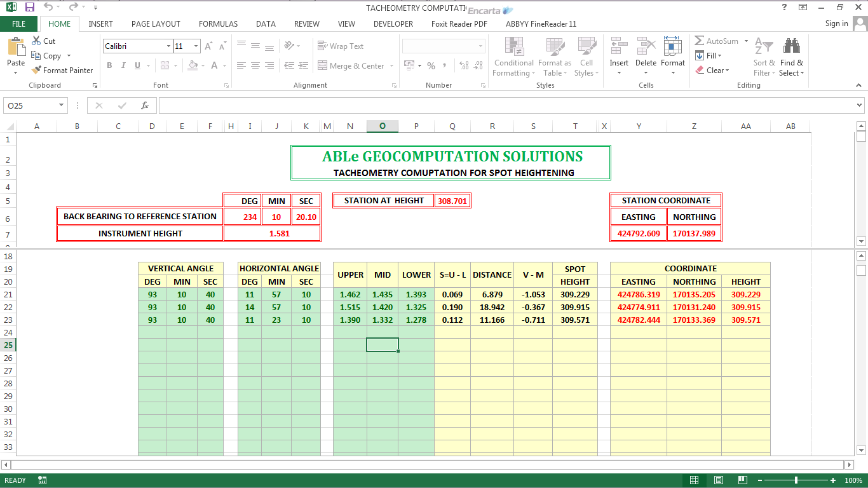Toggle Italic formatting

point(123,65)
